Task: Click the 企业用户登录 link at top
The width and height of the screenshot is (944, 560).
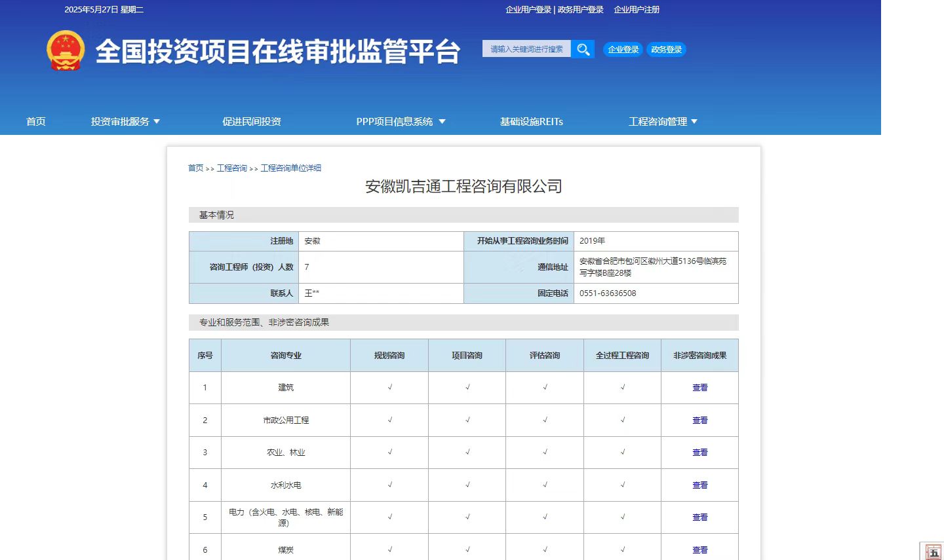Action: (528, 9)
